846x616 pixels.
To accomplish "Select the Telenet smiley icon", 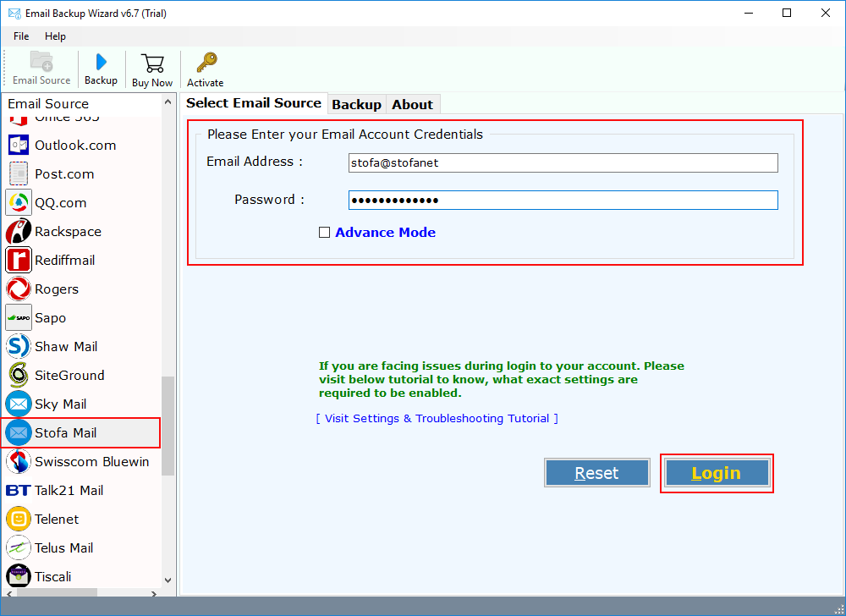I will tap(19, 519).
